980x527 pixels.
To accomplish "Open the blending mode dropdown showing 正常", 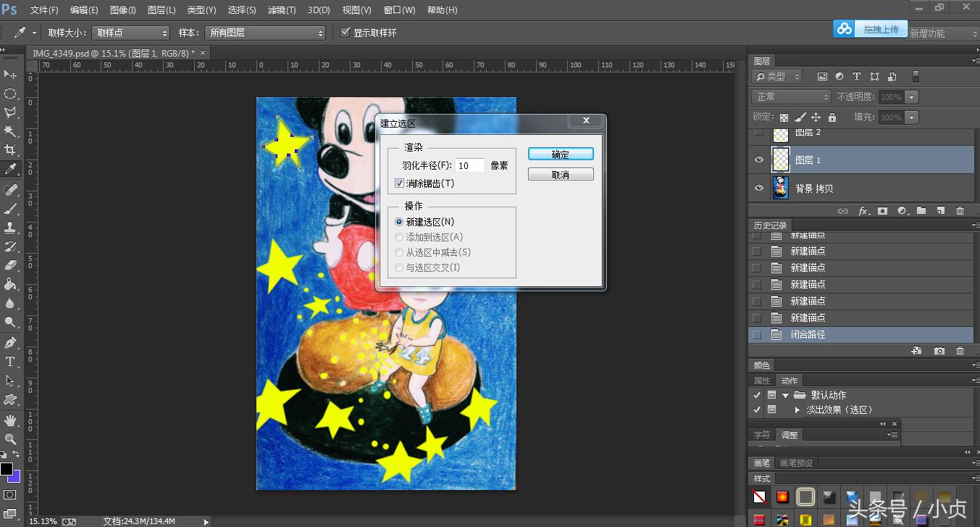I will [x=790, y=96].
